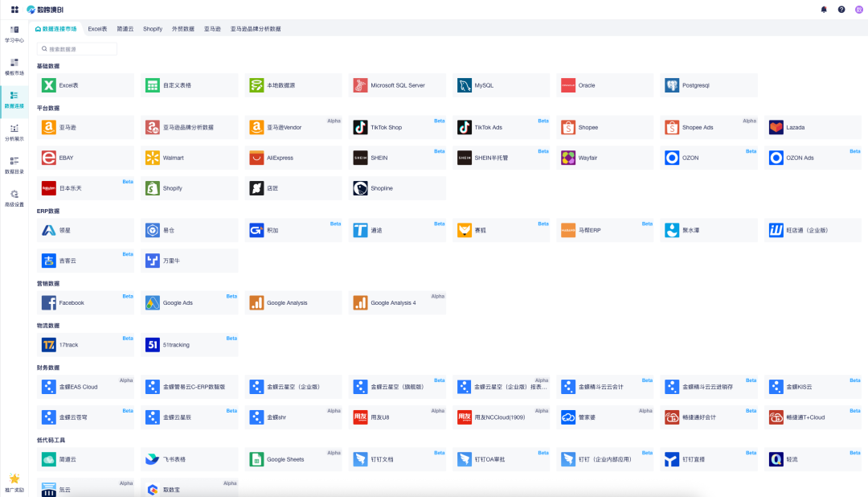The image size is (868, 497).
Task: Open 数据目录 in the sidebar
Action: tap(14, 165)
